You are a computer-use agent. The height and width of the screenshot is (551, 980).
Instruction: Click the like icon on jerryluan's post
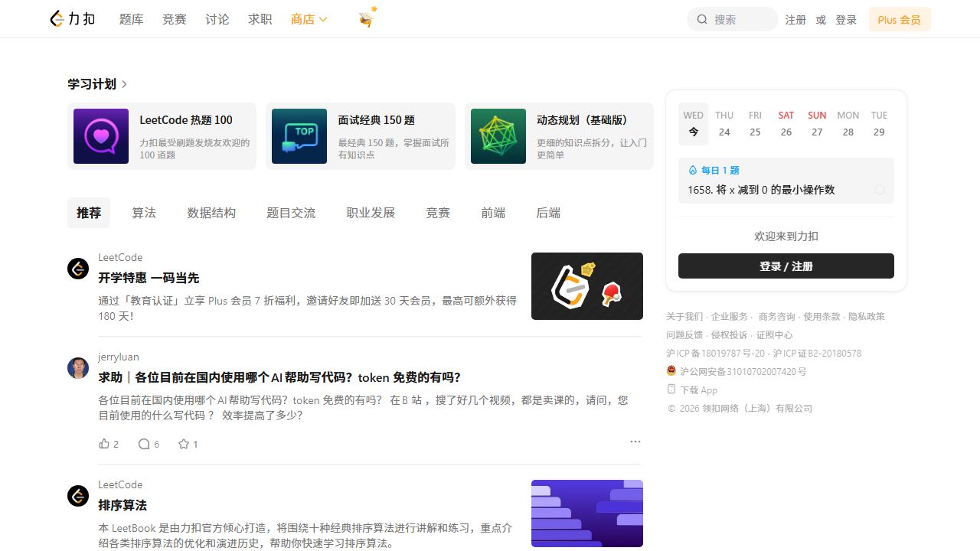point(104,444)
